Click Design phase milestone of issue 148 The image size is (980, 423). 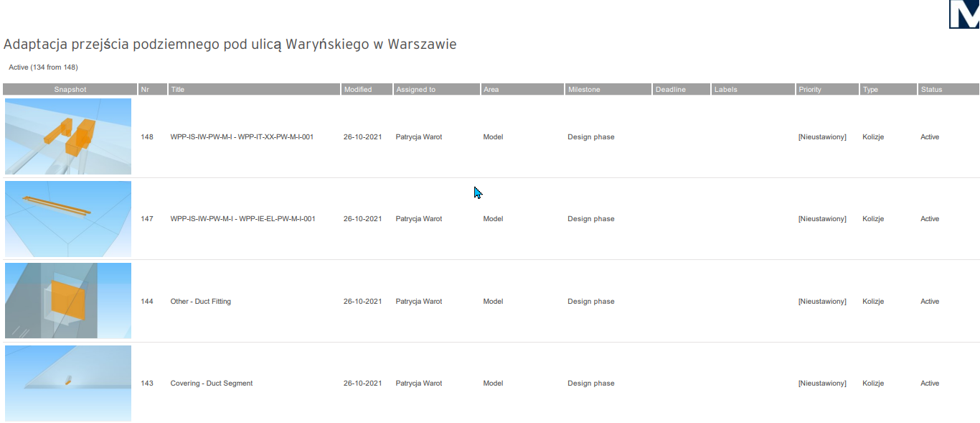[x=591, y=136]
